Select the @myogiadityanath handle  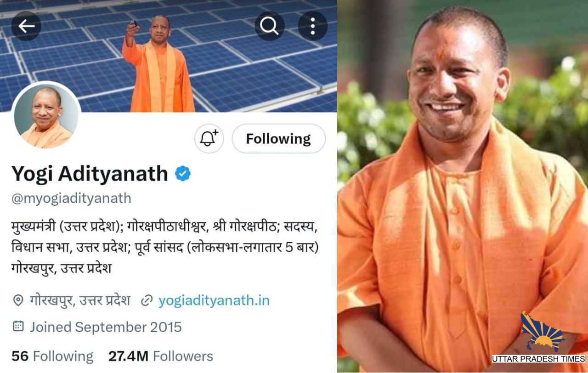(71, 198)
